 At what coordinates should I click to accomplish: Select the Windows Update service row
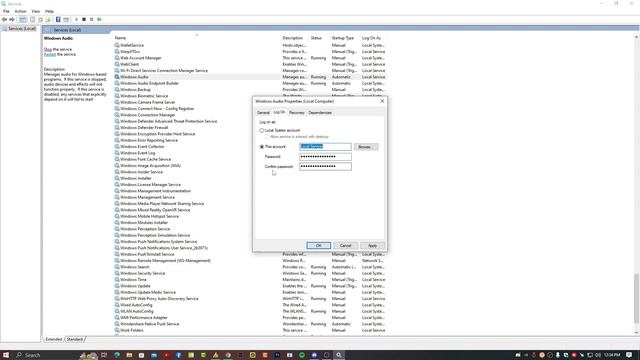tap(250, 286)
